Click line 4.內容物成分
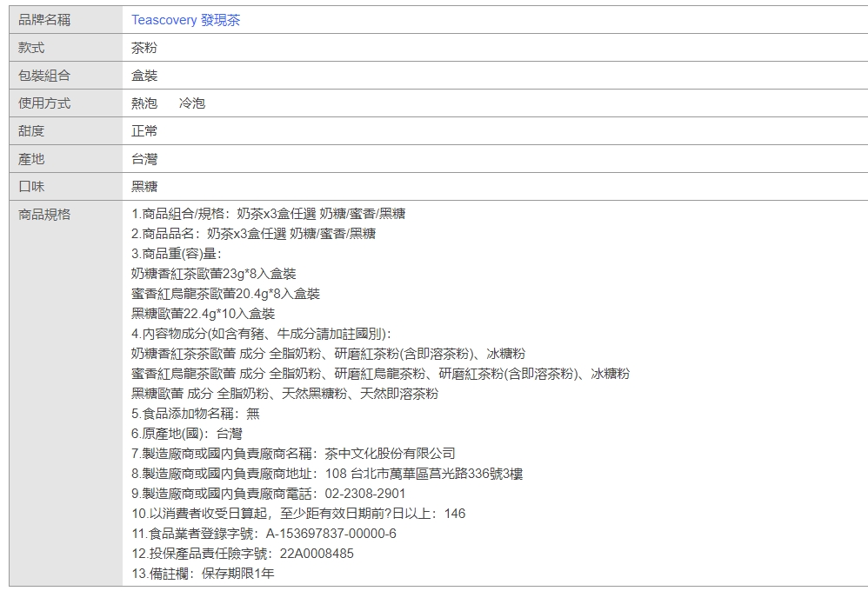 pyautogui.click(x=261, y=334)
